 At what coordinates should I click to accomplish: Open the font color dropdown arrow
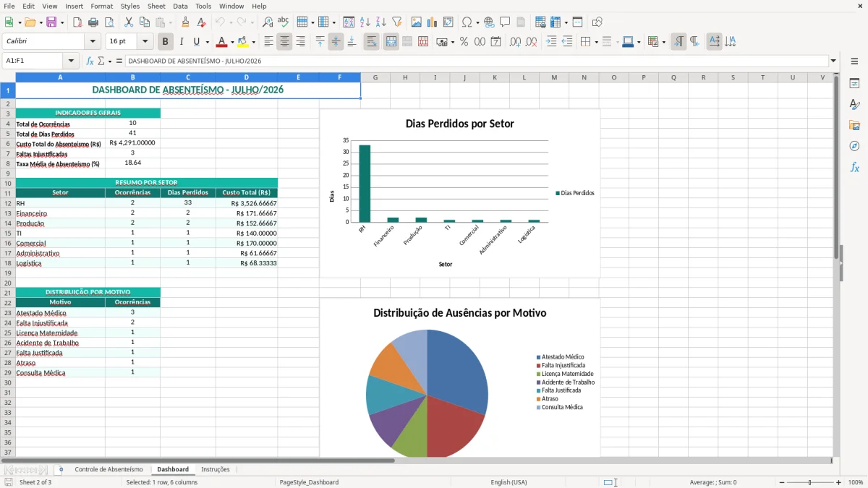[233, 42]
